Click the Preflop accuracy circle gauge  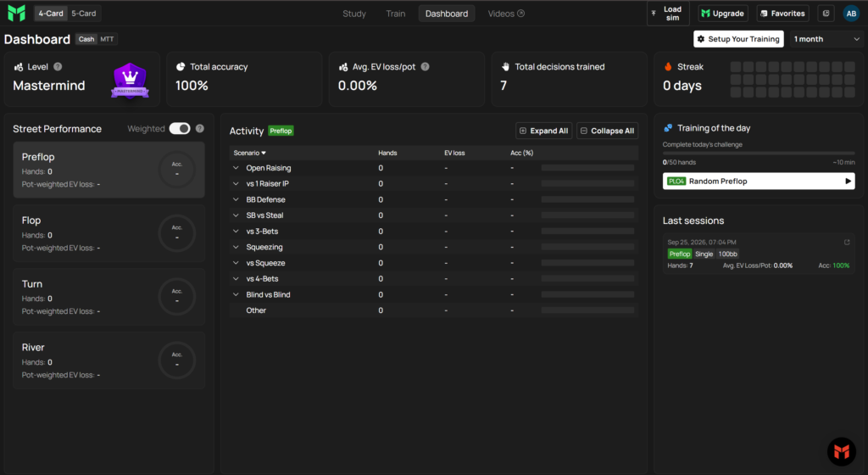pos(177,170)
